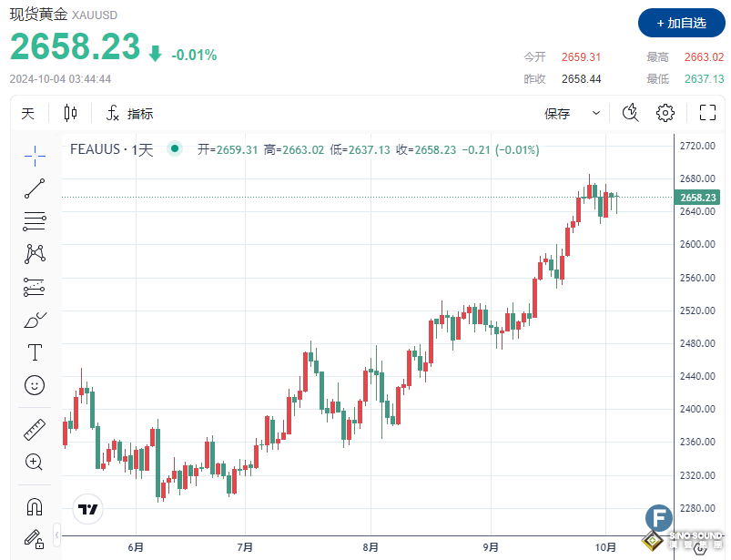Expand the arrow next to 保存
The width and height of the screenshot is (731, 560).
[596, 113]
